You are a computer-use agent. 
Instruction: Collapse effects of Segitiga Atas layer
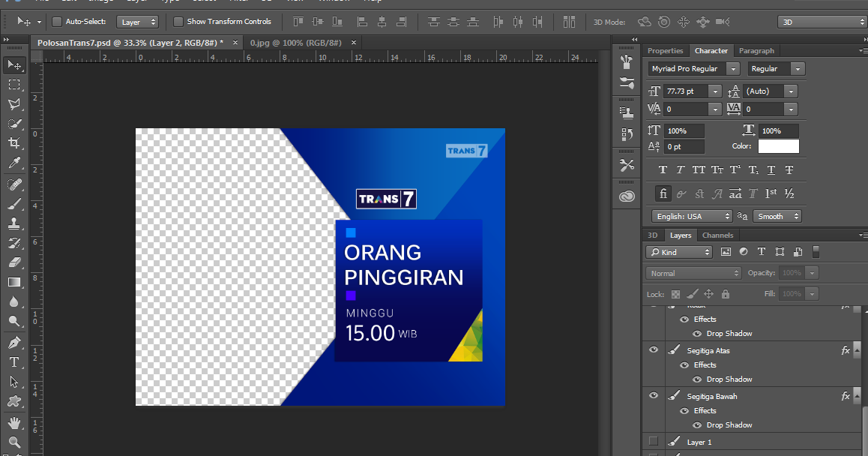click(x=857, y=350)
